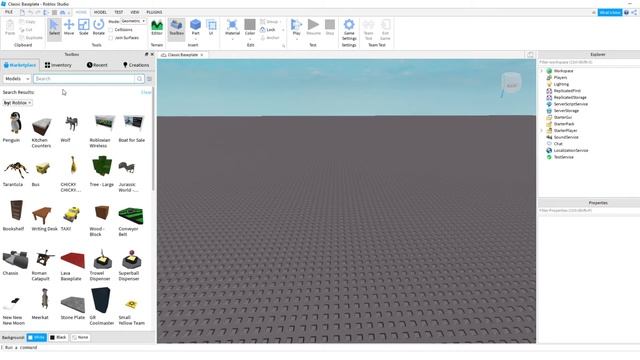Click the Clear search results link
The width and height of the screenshot is (640, 360).
[146, 92]
